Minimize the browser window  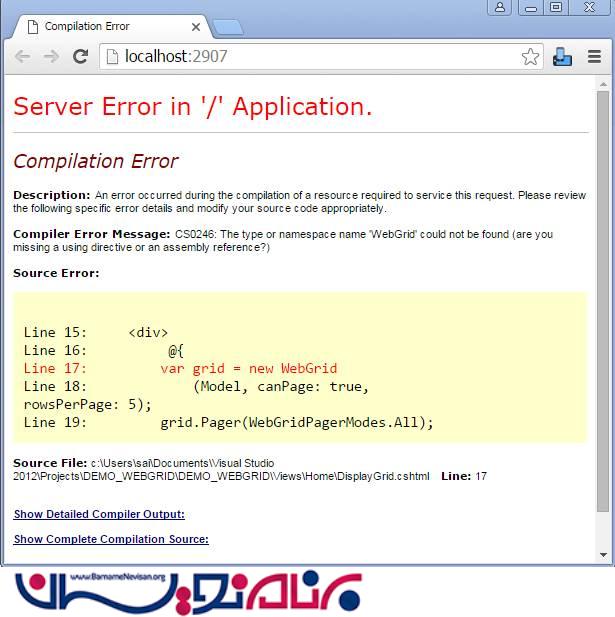[x=529, y=7]
